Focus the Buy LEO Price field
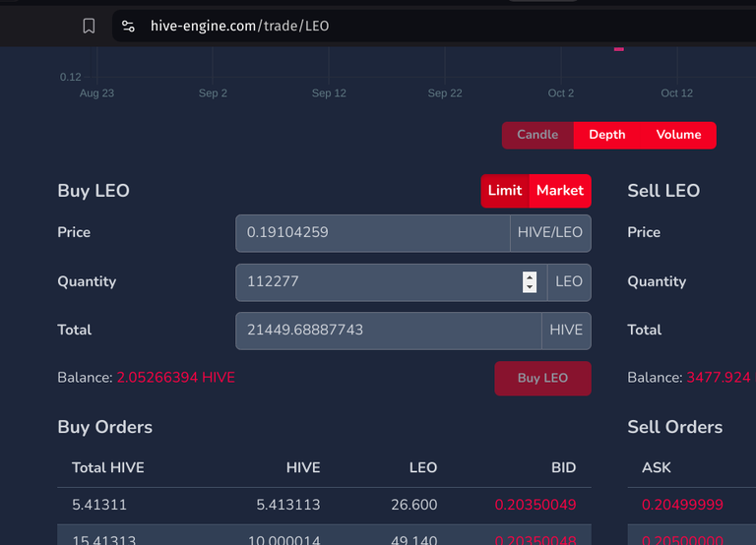The image size is (756, 545). click(373, 233)
